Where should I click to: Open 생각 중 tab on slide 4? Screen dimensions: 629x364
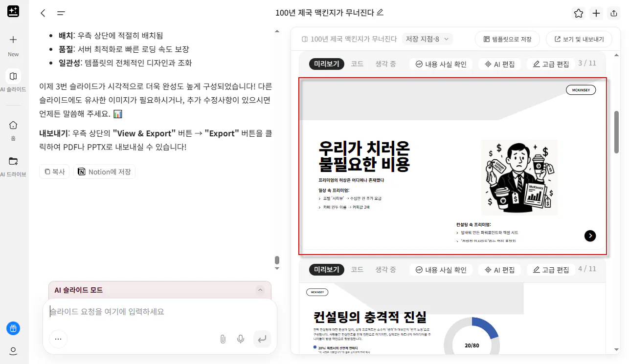click(x=386, y=269)
